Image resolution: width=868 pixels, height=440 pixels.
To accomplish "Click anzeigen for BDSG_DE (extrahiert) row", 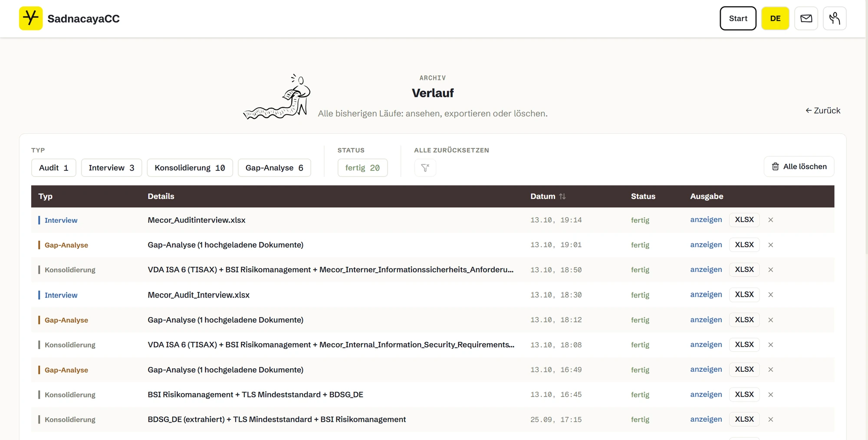I will pos(706,420).
